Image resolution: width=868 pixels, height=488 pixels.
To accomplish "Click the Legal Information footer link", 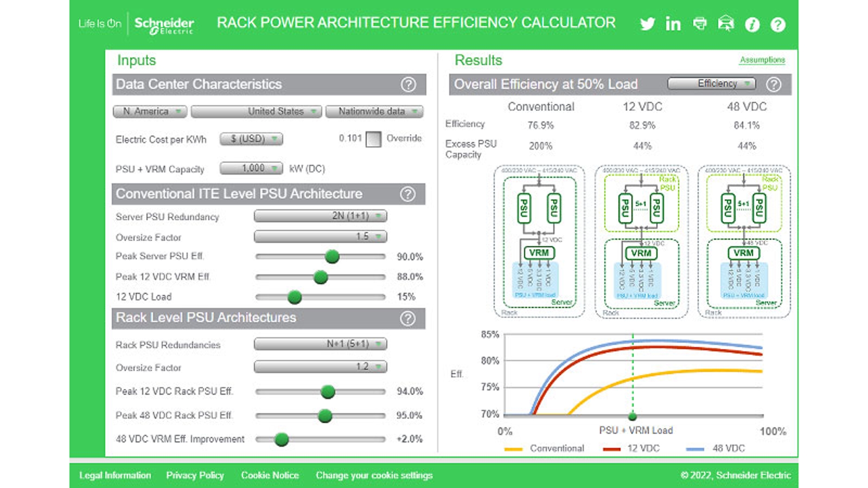I will coord(115,476).
